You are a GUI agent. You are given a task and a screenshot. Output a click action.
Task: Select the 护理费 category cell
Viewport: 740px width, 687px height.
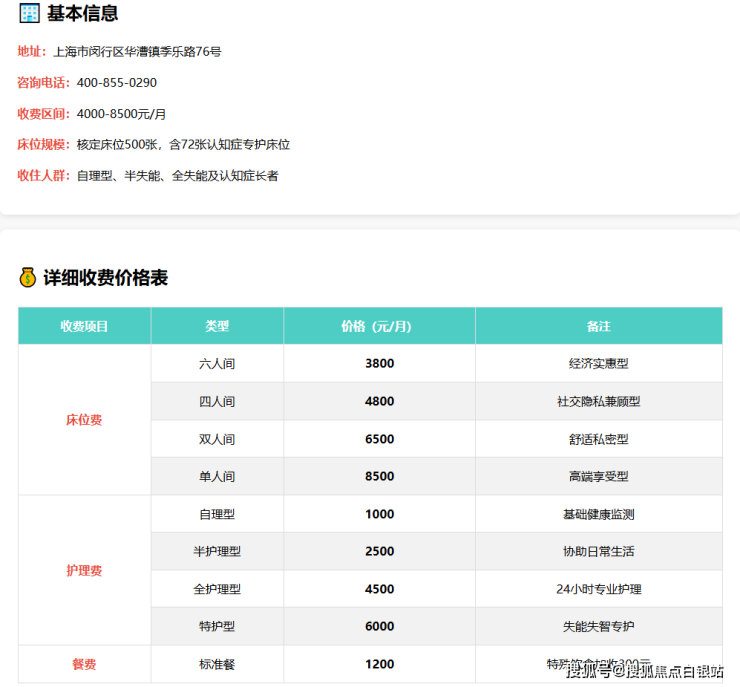tap(84, 570)
